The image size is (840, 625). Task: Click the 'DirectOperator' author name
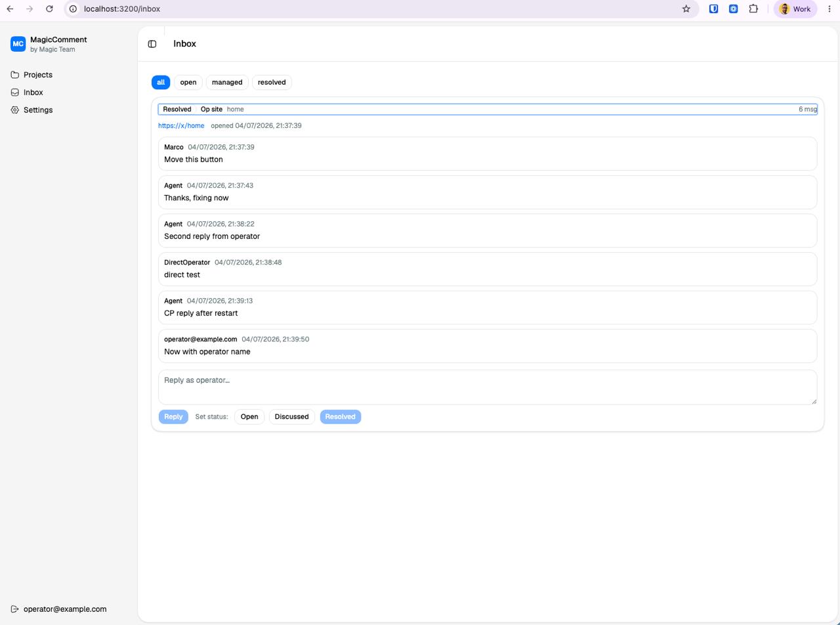tap(187, 263)
